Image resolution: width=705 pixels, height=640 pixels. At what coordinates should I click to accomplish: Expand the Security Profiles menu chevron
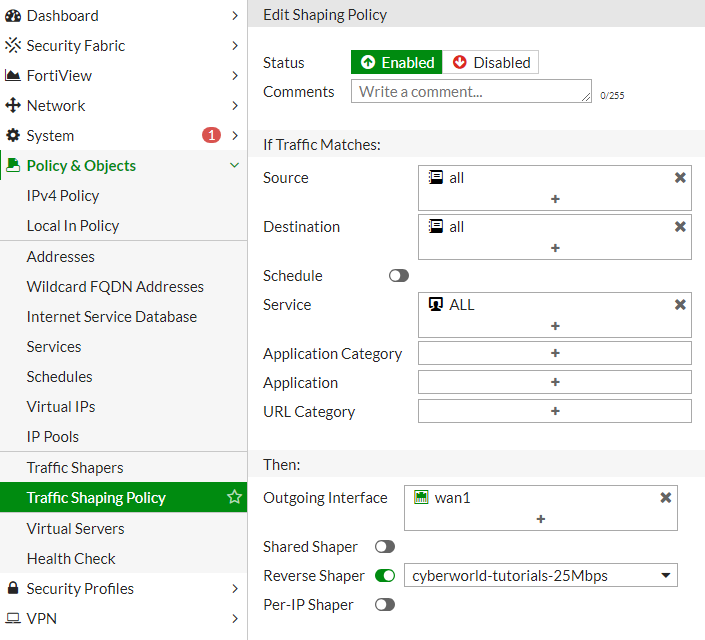tap(235, 588)
